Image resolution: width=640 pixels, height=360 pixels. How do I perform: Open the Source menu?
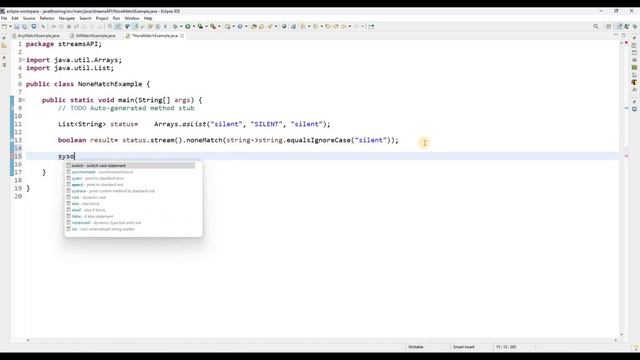point(29,18)
